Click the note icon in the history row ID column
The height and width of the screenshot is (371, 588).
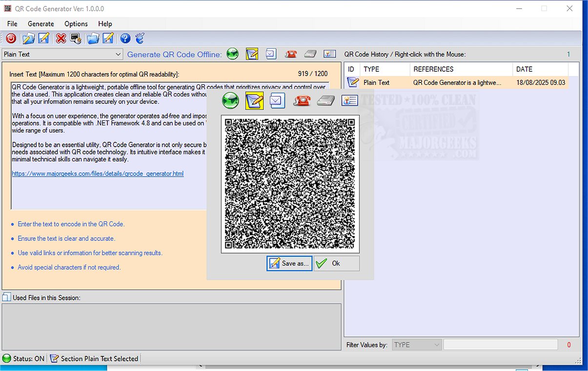point(353,82)
